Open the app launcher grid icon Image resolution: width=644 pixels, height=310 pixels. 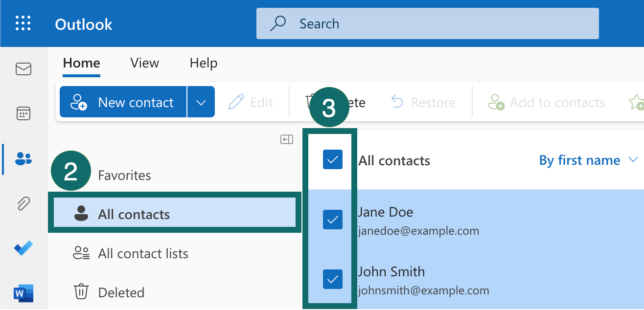[x=23, y=23]
